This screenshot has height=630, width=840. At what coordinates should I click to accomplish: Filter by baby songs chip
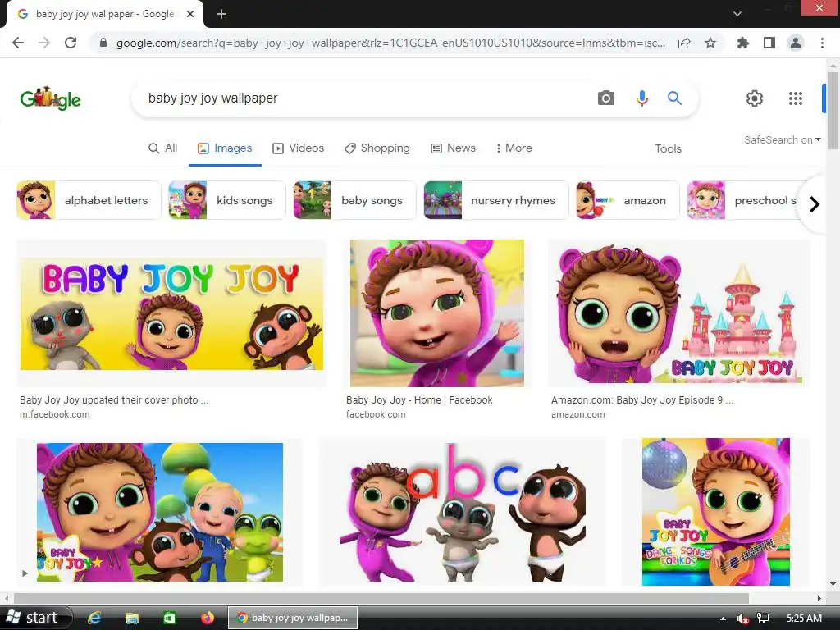click(x=354, y=200)
